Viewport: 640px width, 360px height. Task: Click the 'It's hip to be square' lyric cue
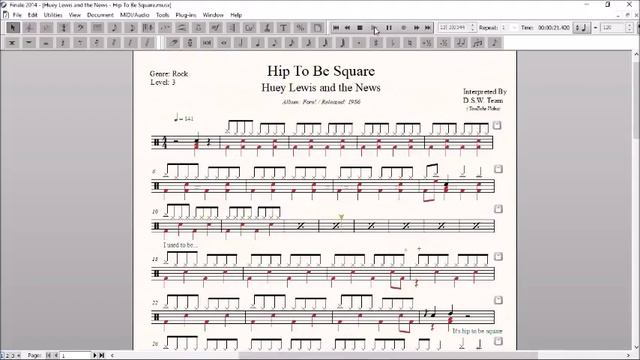477,331
